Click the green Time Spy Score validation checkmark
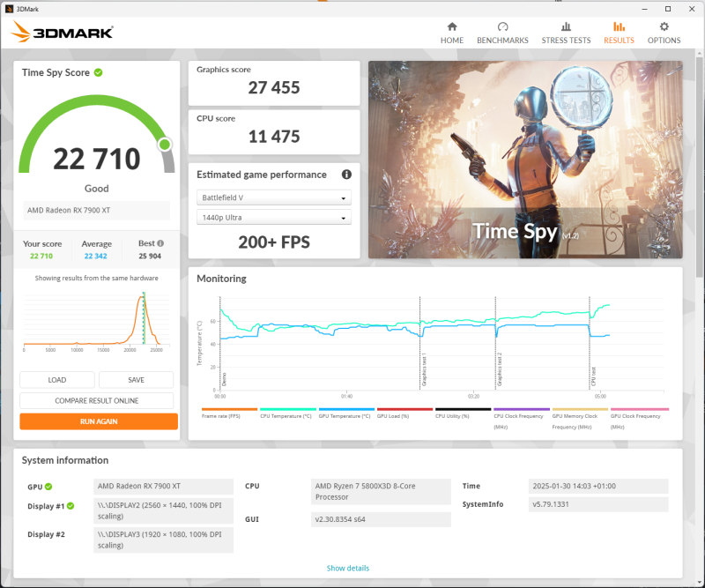The height and width of the screenshot is (588, 705). [x=98, y=72]
